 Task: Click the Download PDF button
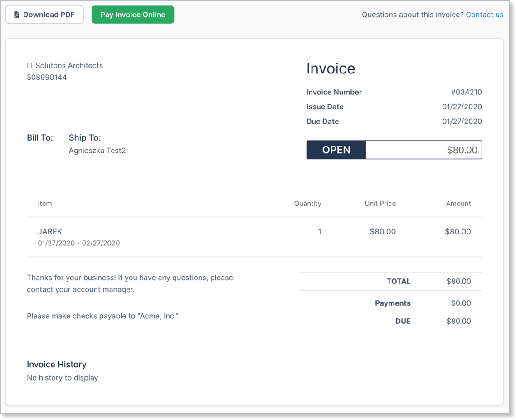point(44,14)
